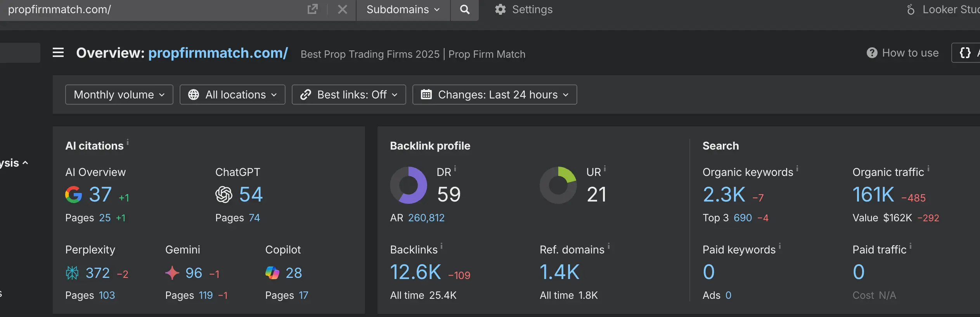This screenshot has width=980, height=317.
Task: Open target URL in new tab icon
Action: [313, 9]
